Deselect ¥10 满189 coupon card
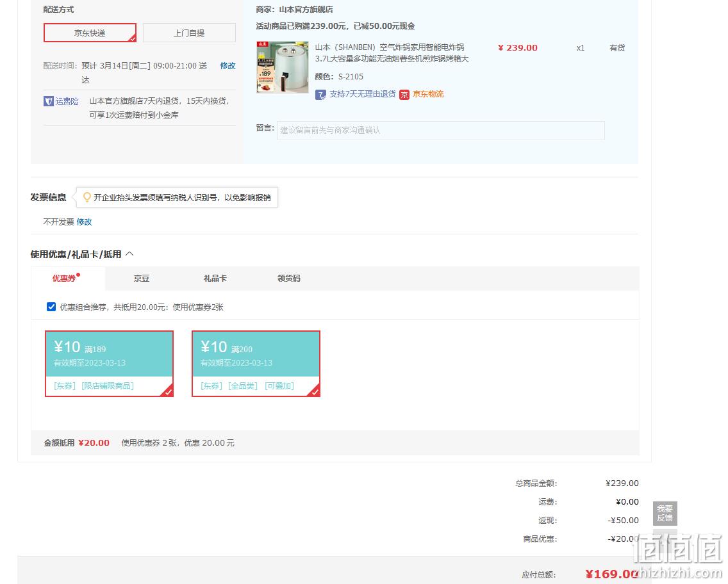Image resolution: width=728 pixels, height=584 pixels. (x=109, y=364)
